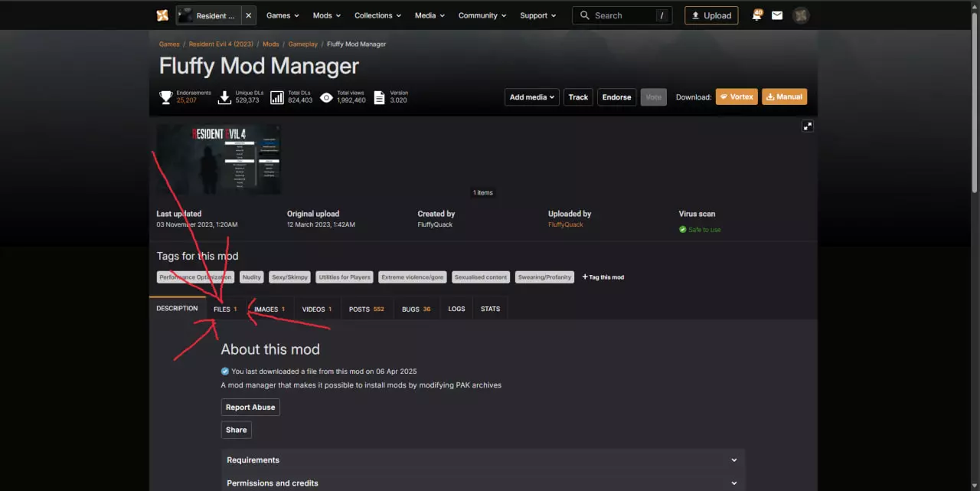Select the Sexy/Skimpy tag
The width and height of the screenshot is (980, 491).
coord(290,277)
